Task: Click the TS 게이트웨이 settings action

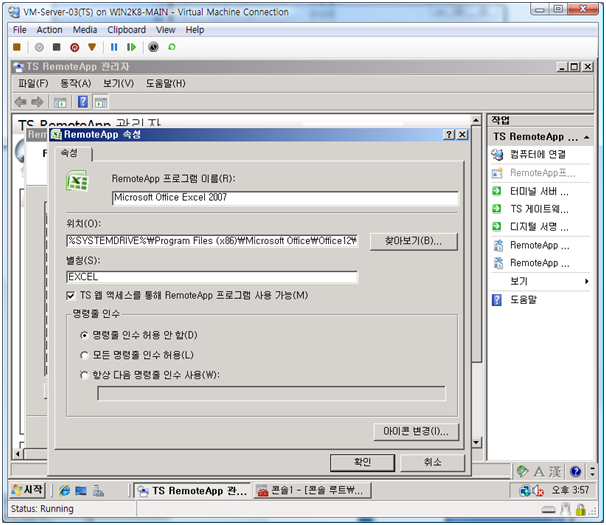Action: 539,209
